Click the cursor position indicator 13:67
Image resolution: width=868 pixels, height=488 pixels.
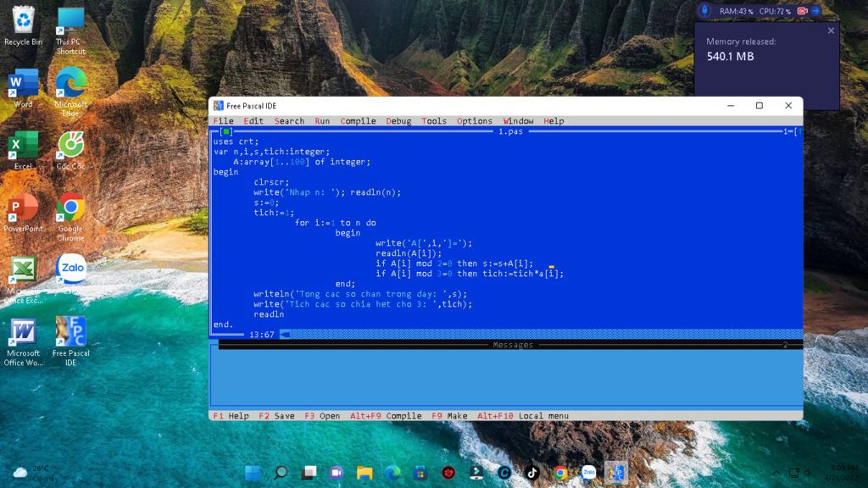tap(261, 334)
